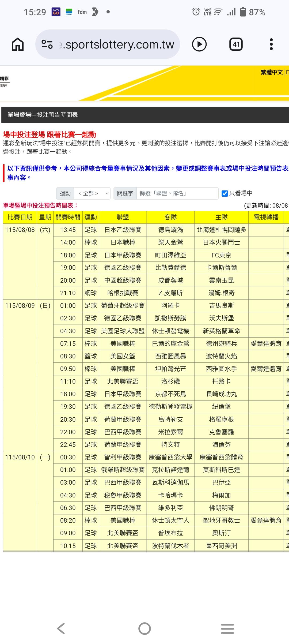Select the 波特蘭伐木者 cell
The image size is (289, 644).
[170, 546]
